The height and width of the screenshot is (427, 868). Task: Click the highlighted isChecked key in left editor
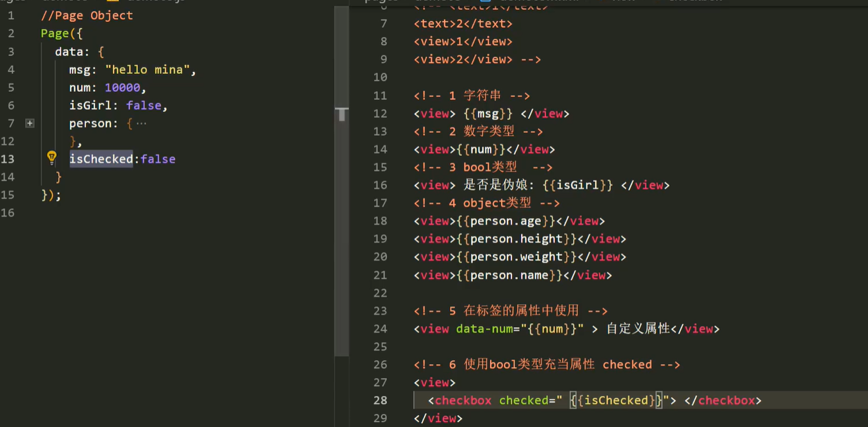coord(101,159)
